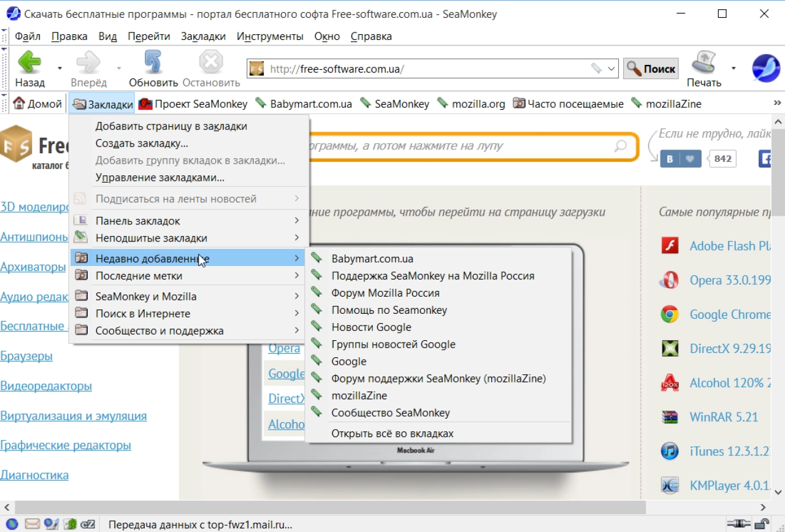The width and height of the screenshot is (785, 532).
Task: Open mozilla.org toolbar bookmark
Action: 471,104
